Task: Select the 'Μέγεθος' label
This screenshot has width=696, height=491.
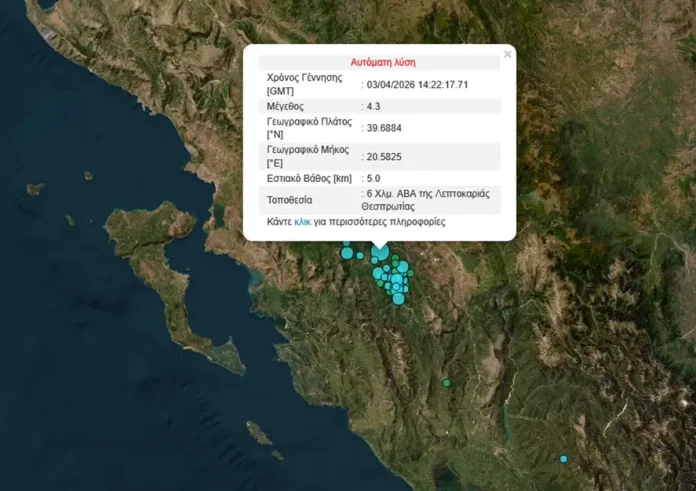Action: point(285,106)
